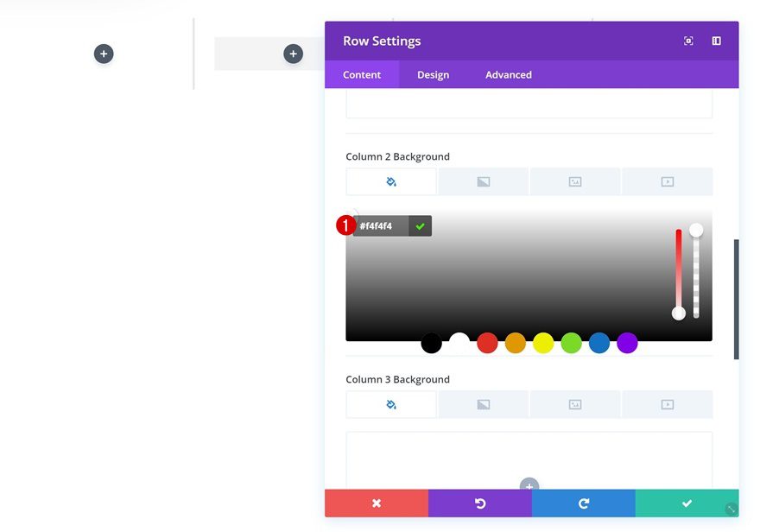Discard changes with the red X button
The width and height of the screenshot is (760, 532).
[376, 503]
